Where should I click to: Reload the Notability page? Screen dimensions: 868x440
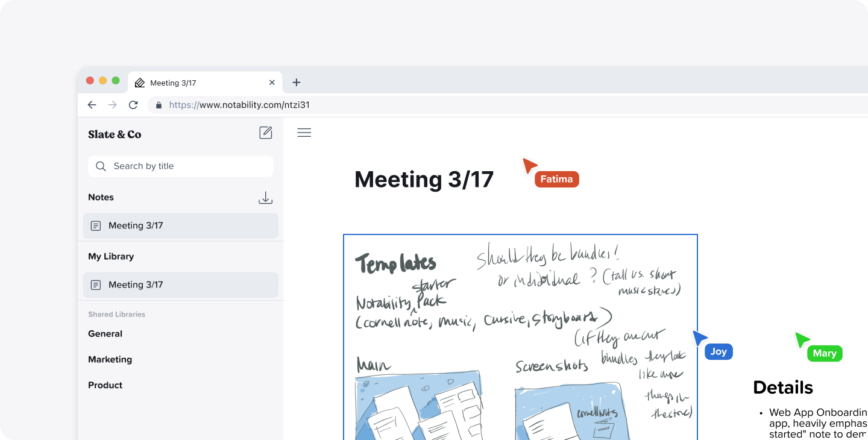[133, 104]
